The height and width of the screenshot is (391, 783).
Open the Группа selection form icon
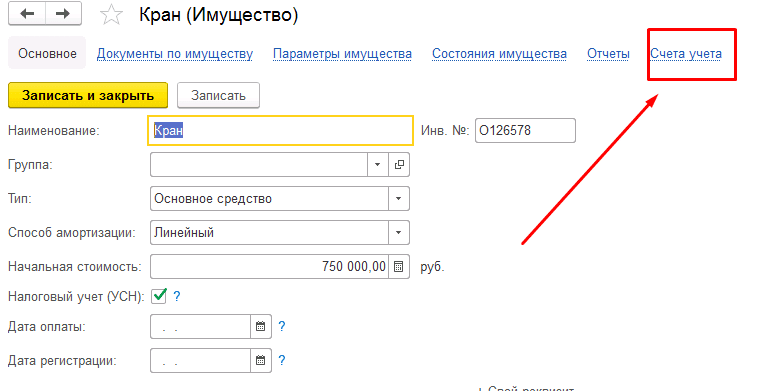[399, 165]
